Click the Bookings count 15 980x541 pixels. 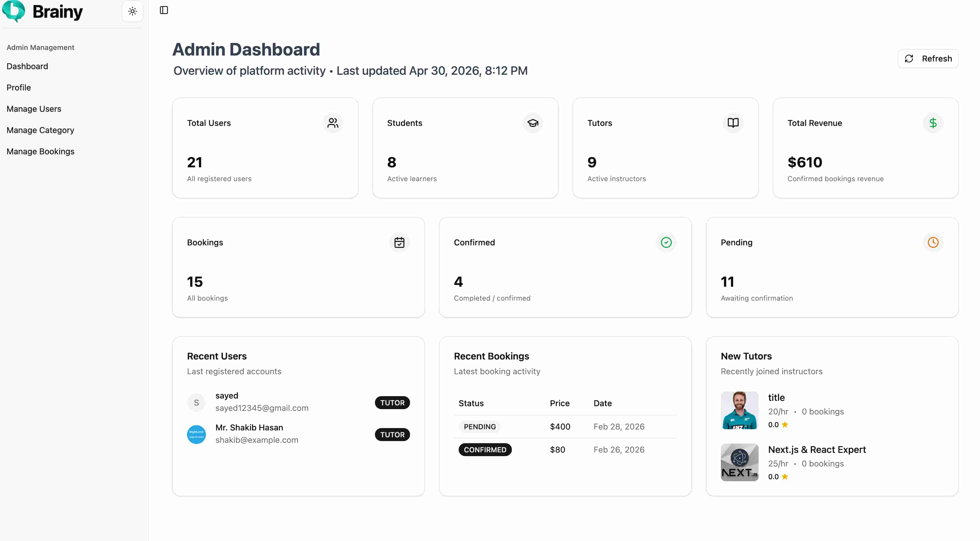point(195,282)
